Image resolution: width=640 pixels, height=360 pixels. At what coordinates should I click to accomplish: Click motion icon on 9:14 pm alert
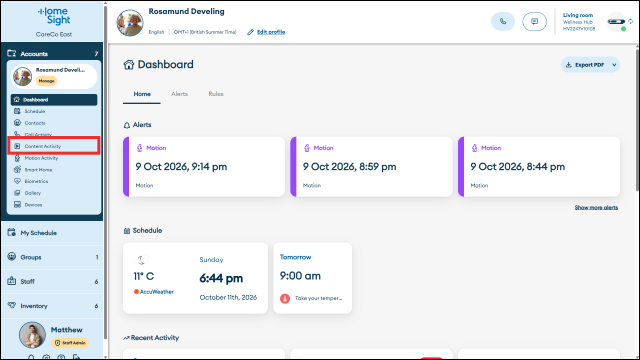click(x=140, y=148)
